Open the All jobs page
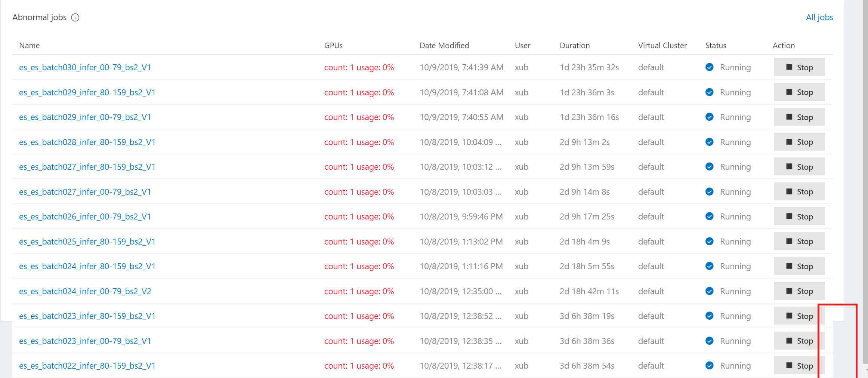Screen dimensions: 868x378 pyautogui.click(x=819, y=17)
